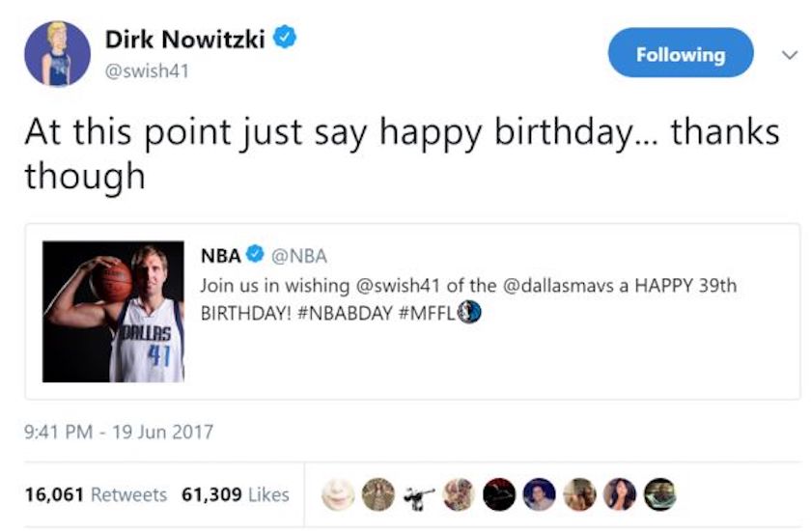
Task: View the 61,309 Likes list
Action: [235, 494]
